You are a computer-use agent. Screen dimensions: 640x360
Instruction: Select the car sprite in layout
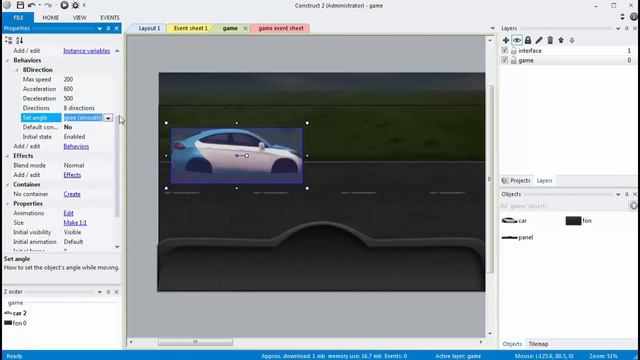(x=237, y=156)
